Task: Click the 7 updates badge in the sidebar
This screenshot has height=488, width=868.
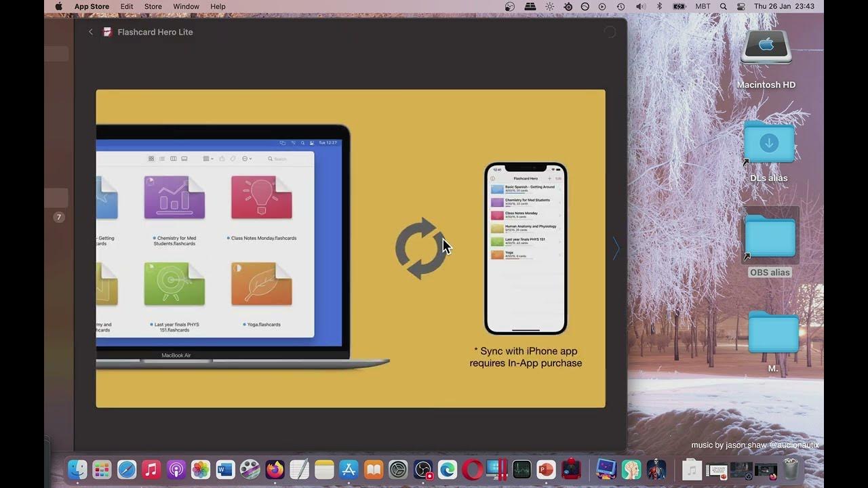Action: tap(58, 218)
